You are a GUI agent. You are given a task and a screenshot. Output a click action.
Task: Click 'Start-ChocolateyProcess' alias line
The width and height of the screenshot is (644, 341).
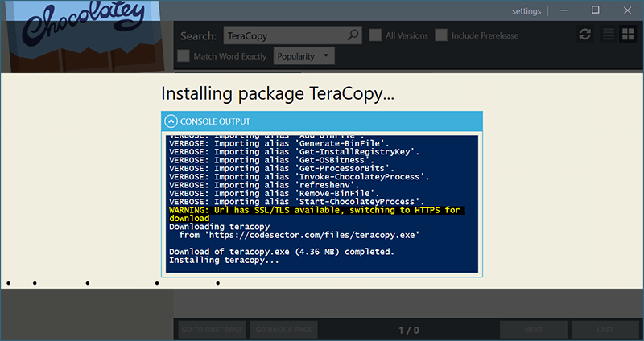coord(296,202)
